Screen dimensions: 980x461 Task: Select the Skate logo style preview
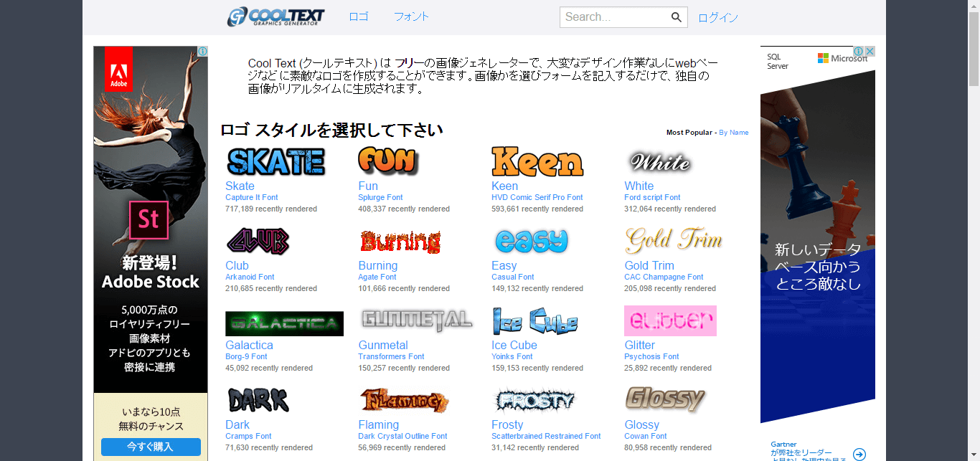(x=275, y=161)
